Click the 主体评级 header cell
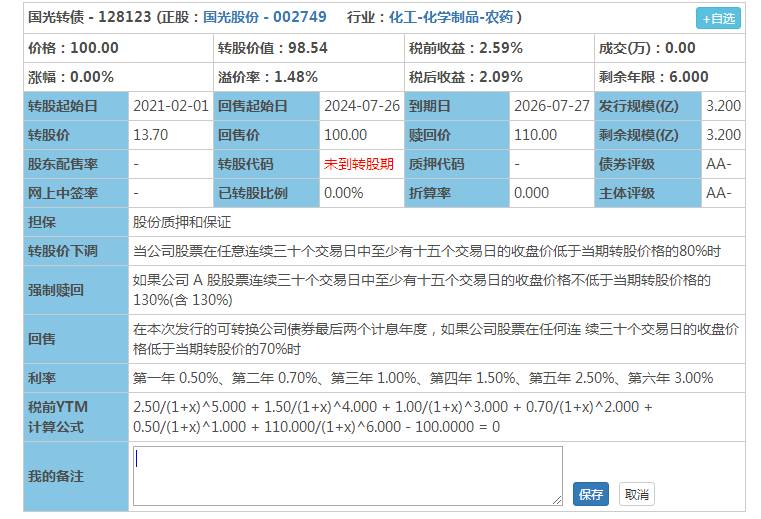The height and width of the screenshot is (519, 761). click(x=648, y=193)
